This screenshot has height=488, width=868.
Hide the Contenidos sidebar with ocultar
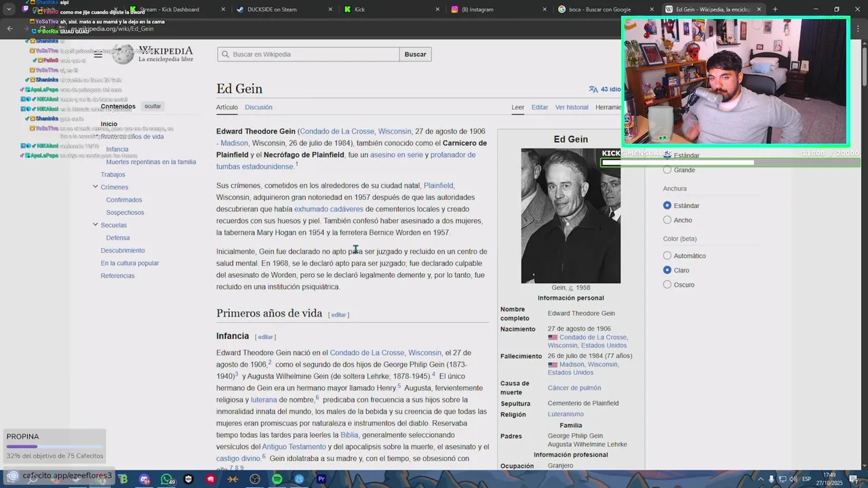point(153,106)
